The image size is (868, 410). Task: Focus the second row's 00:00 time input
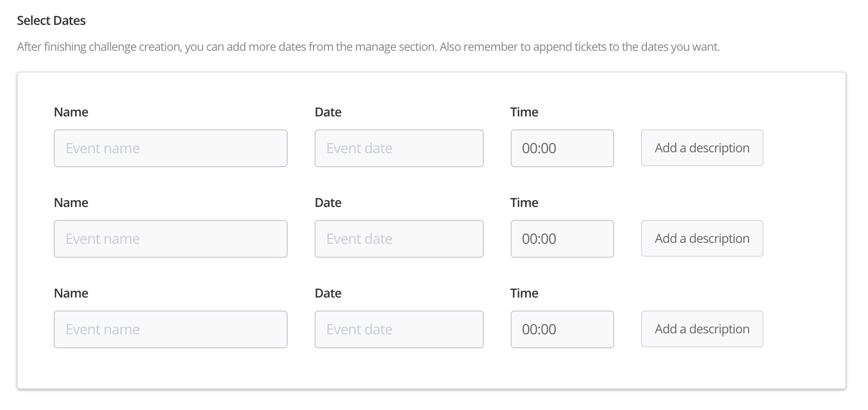[562, 239]
